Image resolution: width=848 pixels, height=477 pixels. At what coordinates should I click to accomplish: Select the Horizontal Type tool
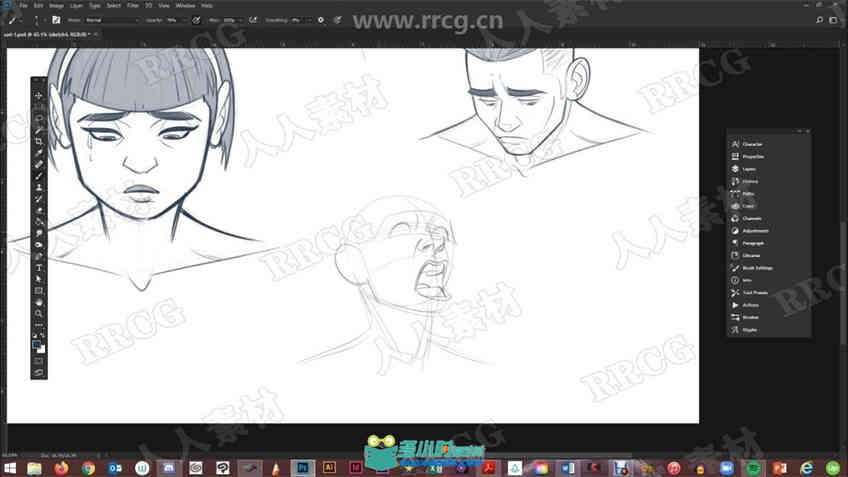pos(38,268)
